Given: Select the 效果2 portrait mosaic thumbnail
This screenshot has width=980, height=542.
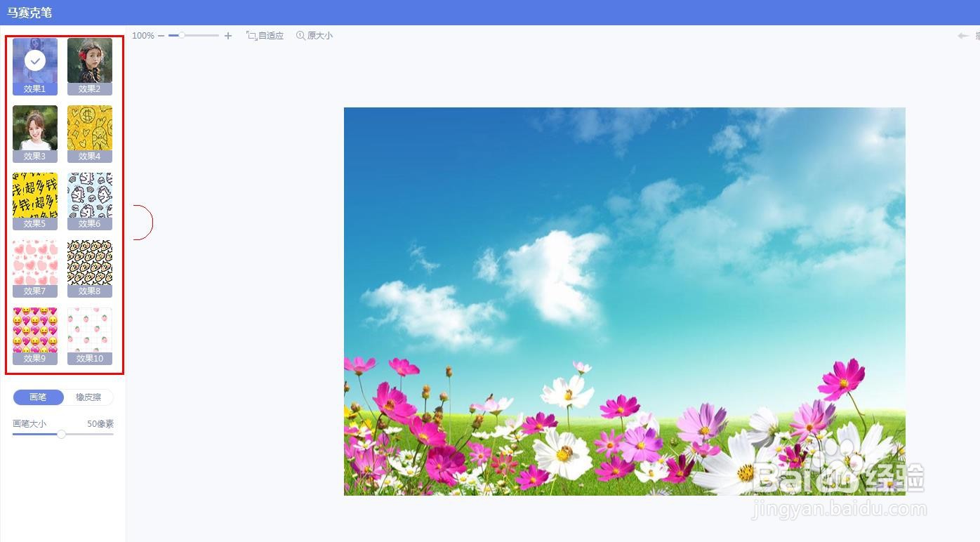Looking at the screenshot, I should tap(90, 60).
